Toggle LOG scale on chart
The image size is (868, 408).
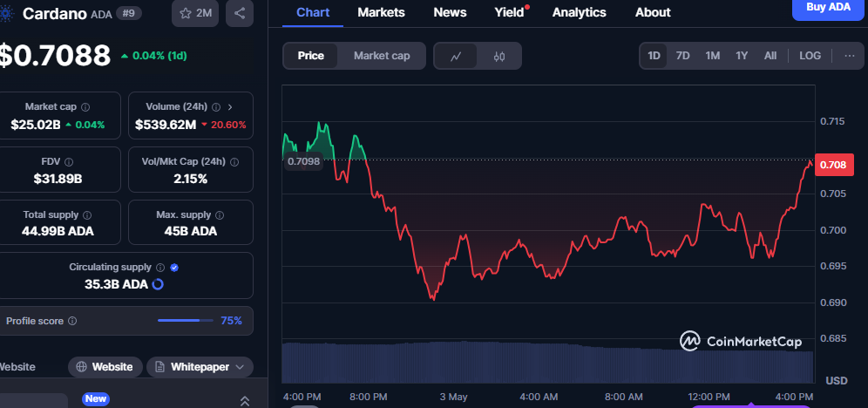[x=810, y=56]
